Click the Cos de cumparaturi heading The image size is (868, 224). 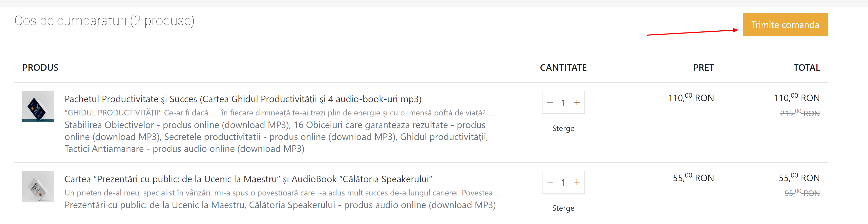tap(105, 21)
